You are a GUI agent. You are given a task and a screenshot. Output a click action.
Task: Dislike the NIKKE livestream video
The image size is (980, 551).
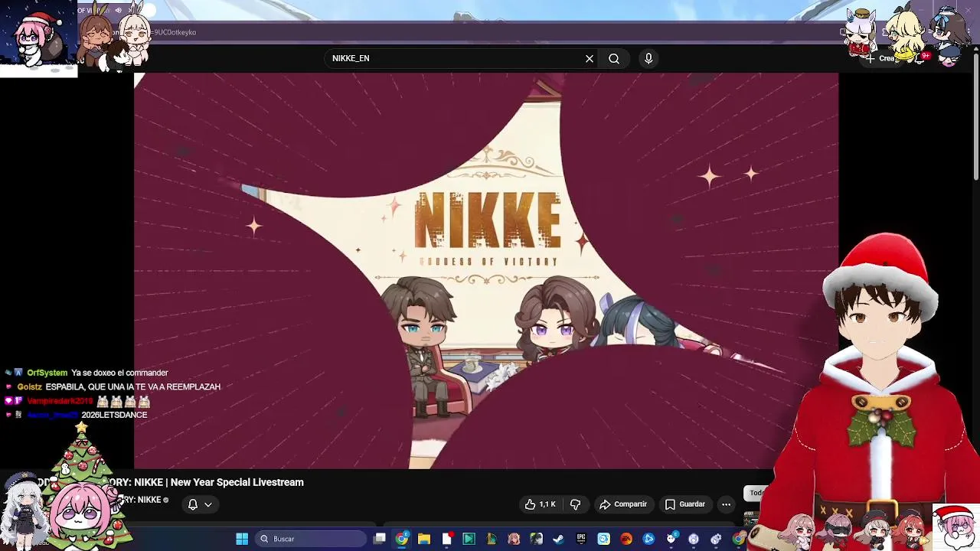(575, 504)
